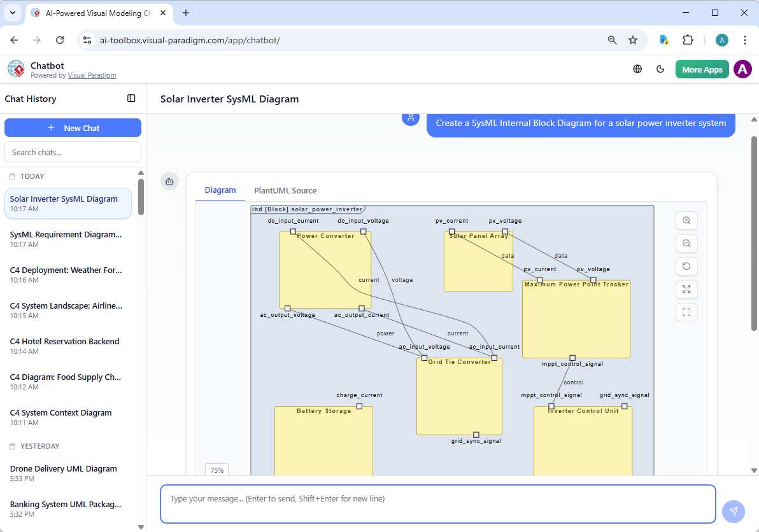The height and width of the screenshot is (532, 759).
Task: Switch to the PlantUML Source tab
Action: (x=285, y=190)
